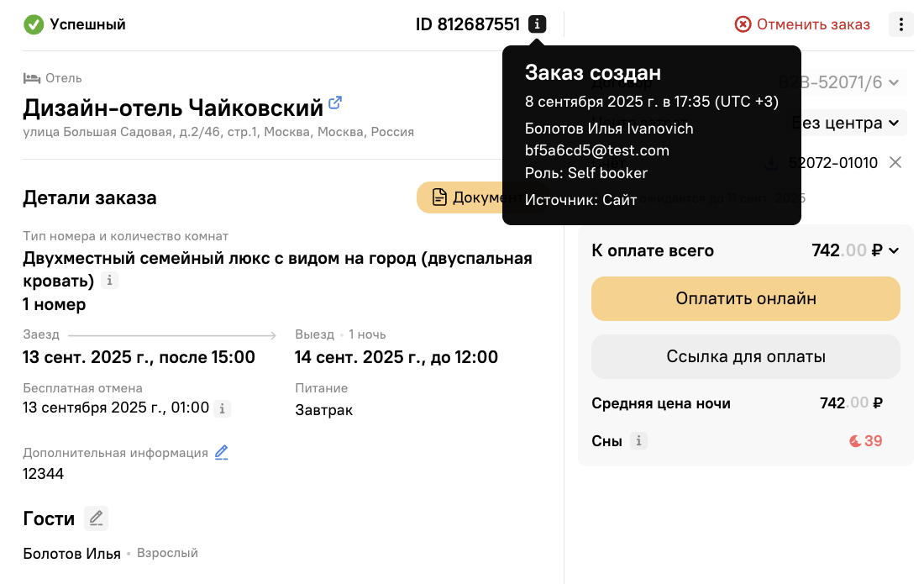Viewport: 924px width, 584px height.
Task: Open the three-dot more options menu
Action: tap(901, 24)
